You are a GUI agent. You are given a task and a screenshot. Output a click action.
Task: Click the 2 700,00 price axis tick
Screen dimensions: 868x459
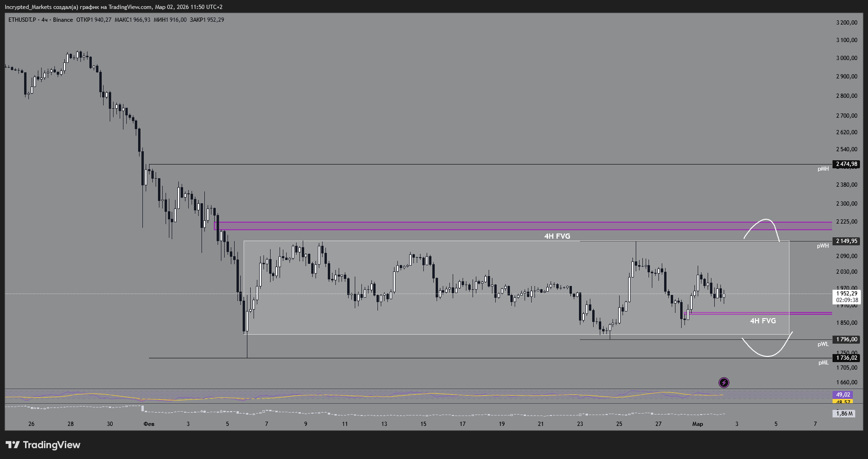[x=847, y=116]
